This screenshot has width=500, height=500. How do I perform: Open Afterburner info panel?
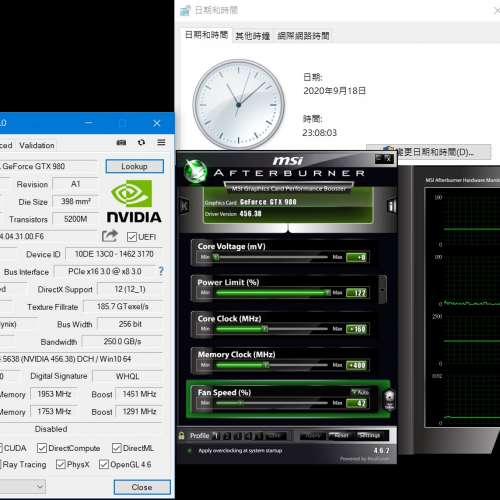(392, 206)
